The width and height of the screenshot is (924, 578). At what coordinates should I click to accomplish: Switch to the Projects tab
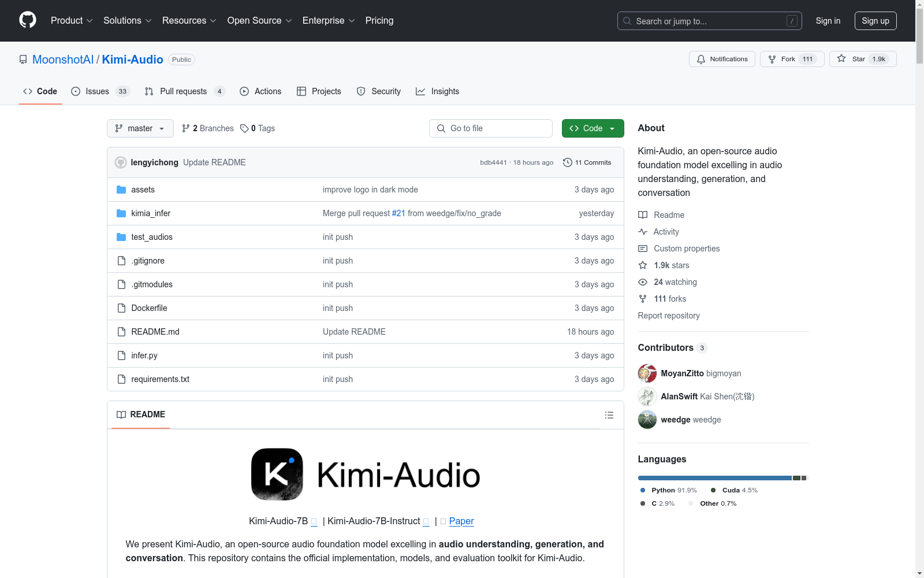tap(319, 91)
